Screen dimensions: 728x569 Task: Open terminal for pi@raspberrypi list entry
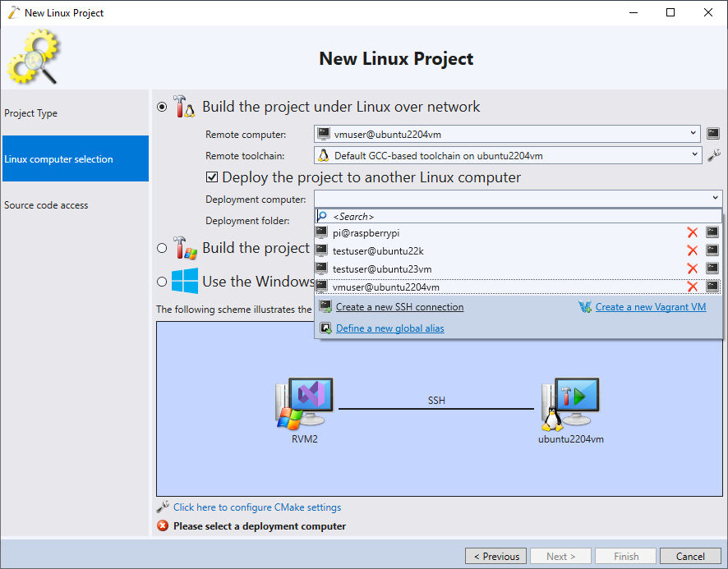coord(712,232)
